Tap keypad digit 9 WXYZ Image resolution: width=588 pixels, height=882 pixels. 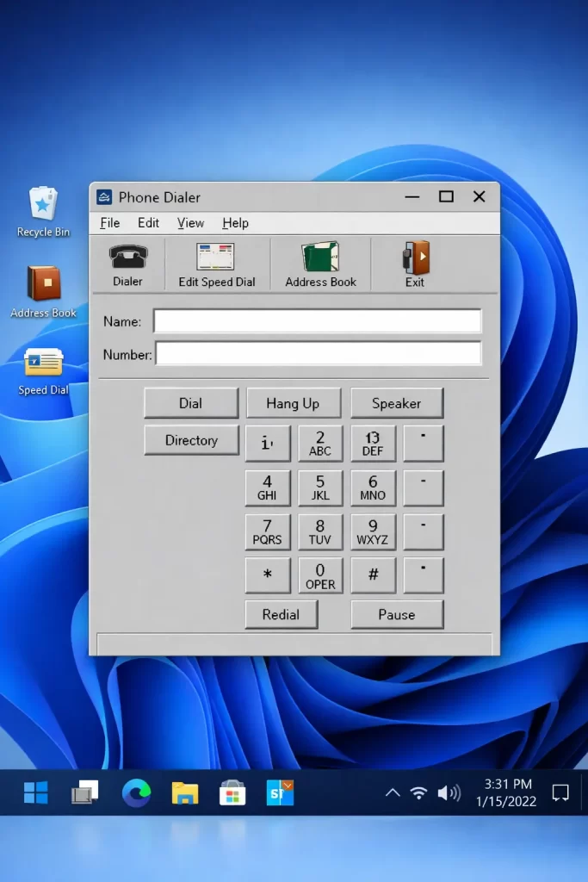pos(373,531)
